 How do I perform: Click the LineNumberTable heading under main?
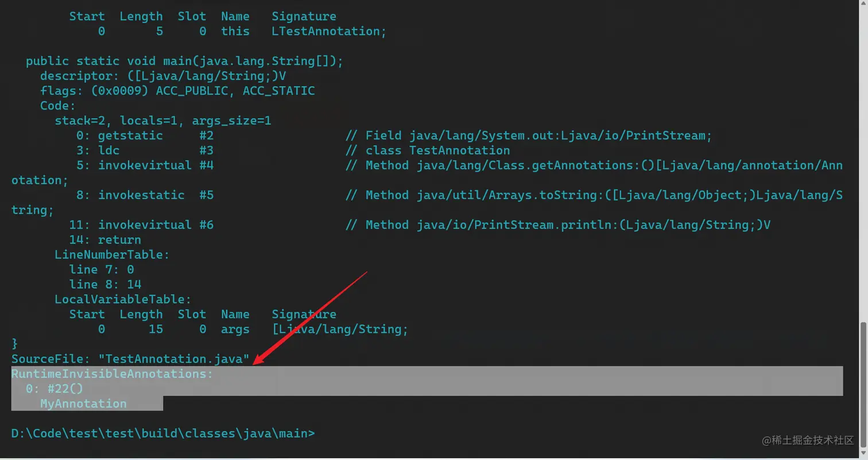tap(112, 255)
